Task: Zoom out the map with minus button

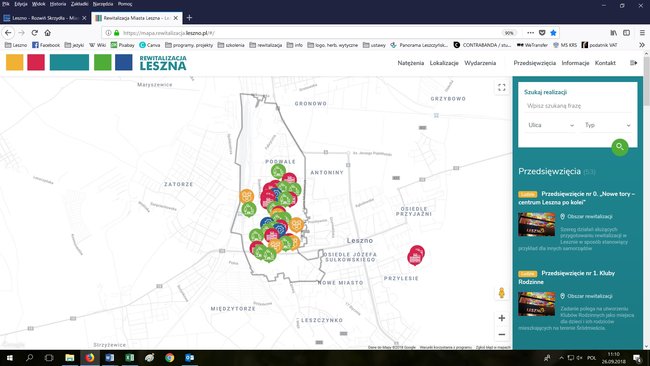Action: pyautogui.click(x=502, y=334)
